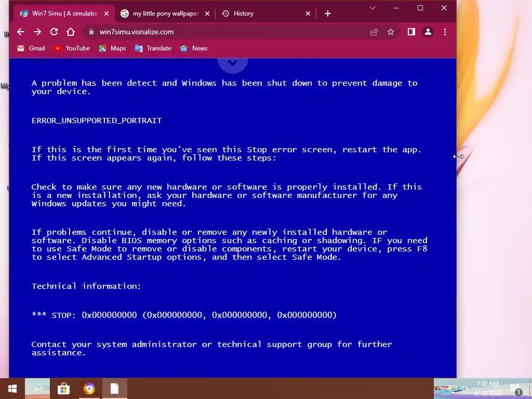
Task: Expand the tab search chevron
Action: coord(372,8)
